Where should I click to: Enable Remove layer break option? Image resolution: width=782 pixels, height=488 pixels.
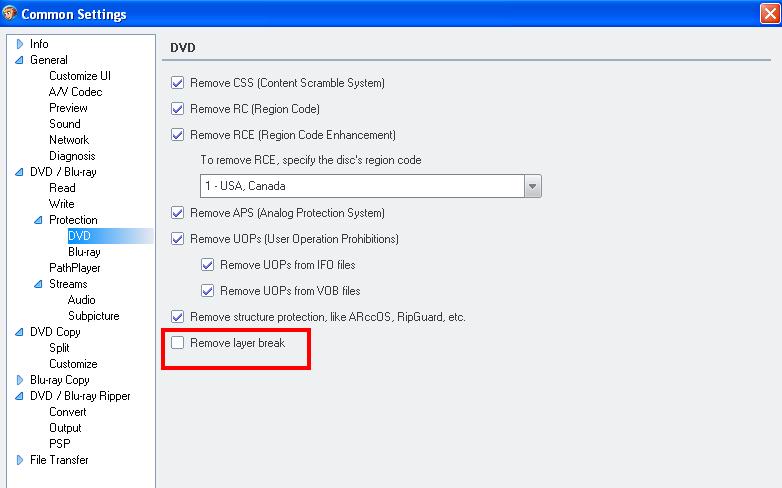(178, 343)
